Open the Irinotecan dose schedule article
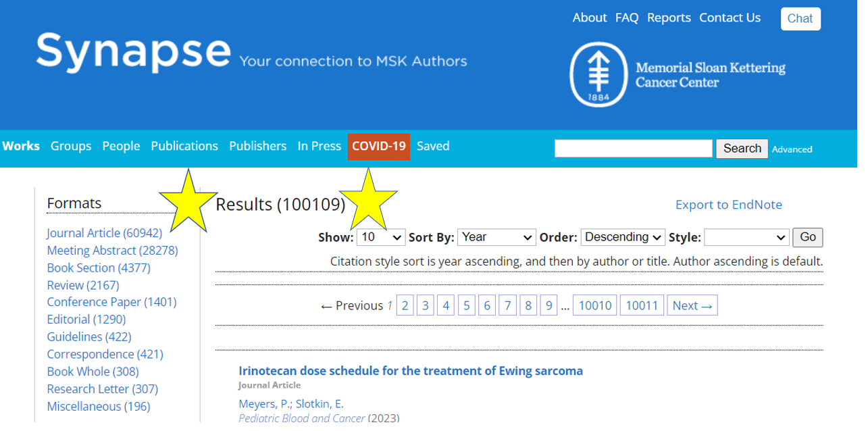The width and height of the screenshot is (868, 431). click(x=411, y=371)
